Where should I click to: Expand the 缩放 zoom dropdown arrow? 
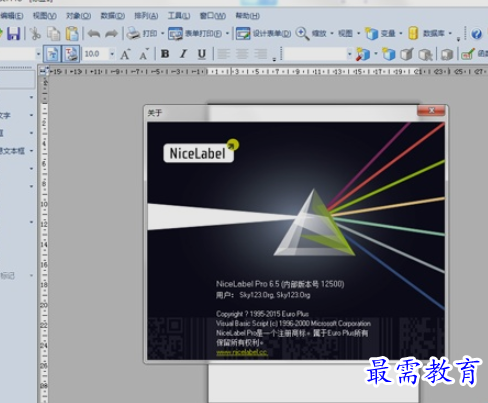click(332, 34)
